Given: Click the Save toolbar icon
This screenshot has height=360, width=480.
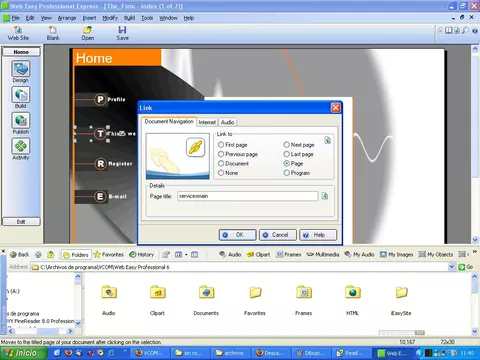Looking at the screenshot, I should click(x=122, y=33).
